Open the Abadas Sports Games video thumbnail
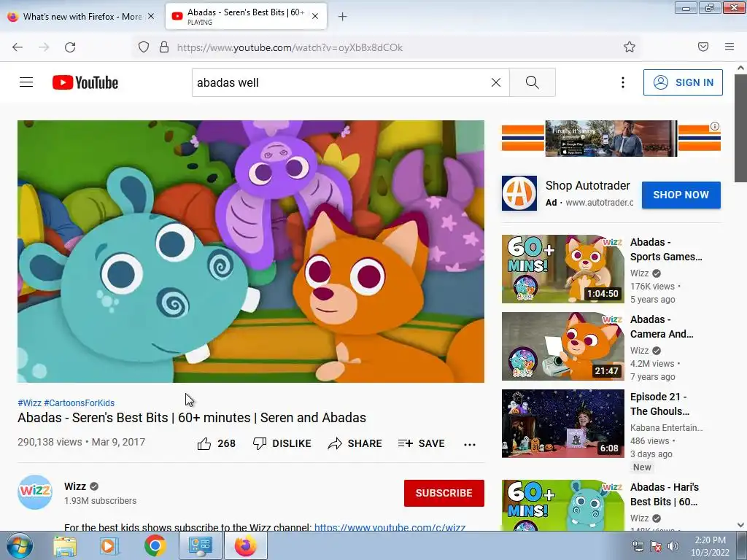747x560 pixels. click(562, 269)
